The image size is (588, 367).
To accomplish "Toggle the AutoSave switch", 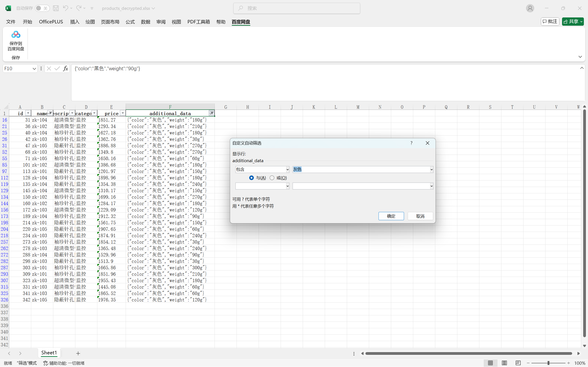I will [x=42, y=8].
